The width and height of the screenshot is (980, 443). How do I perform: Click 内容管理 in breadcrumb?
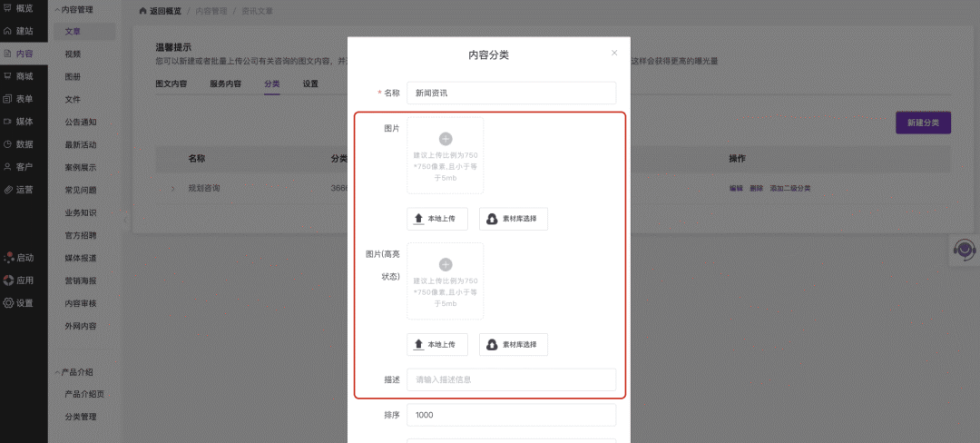[x=211, y=11]
